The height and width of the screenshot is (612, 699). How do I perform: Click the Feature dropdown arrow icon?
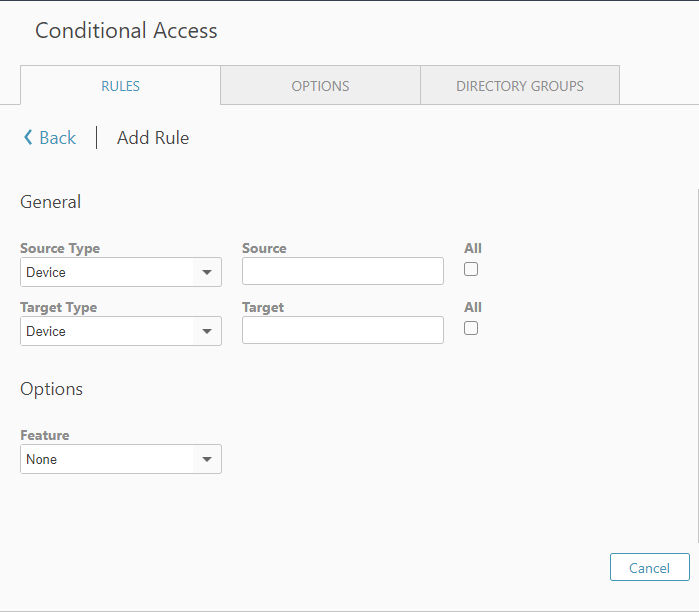pos(206,459)
